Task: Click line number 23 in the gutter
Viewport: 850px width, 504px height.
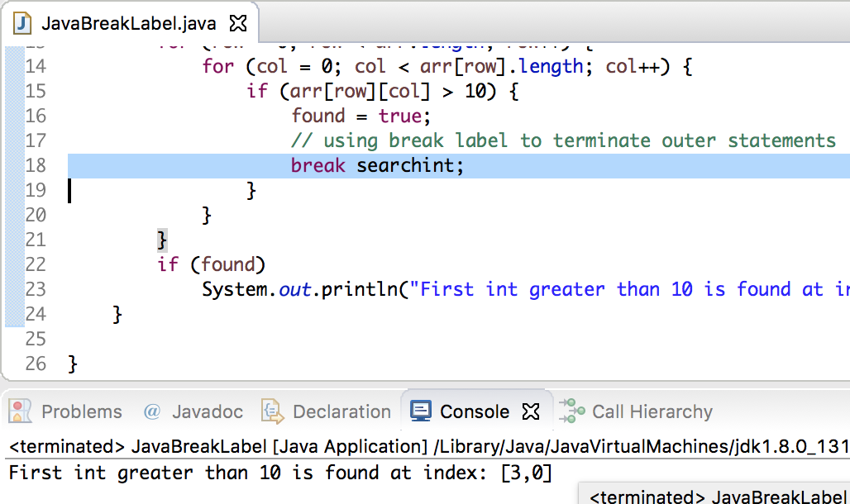Action: coord(36,289)
